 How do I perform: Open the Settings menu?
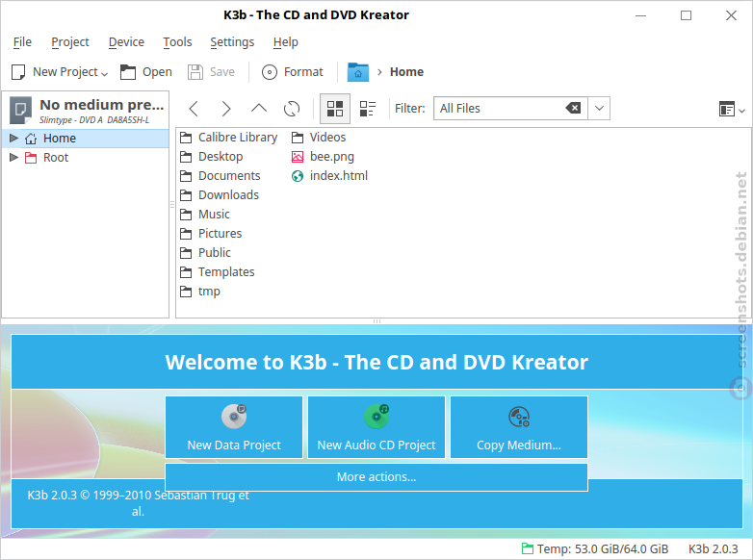232,42
